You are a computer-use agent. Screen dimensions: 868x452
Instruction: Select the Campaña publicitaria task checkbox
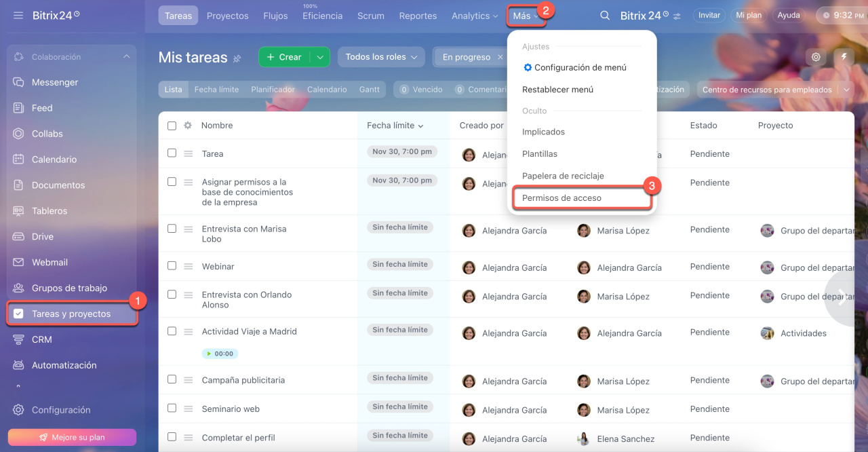(x=172, y=379)
